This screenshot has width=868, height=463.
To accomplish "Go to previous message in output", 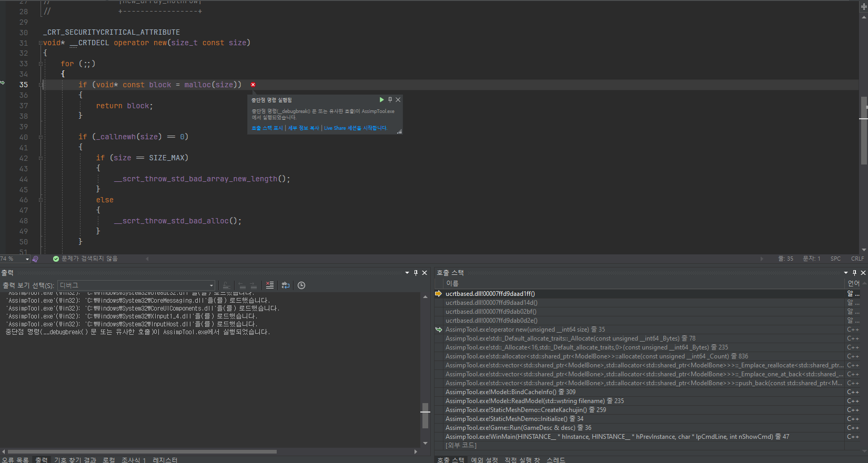I will (242, 285).
